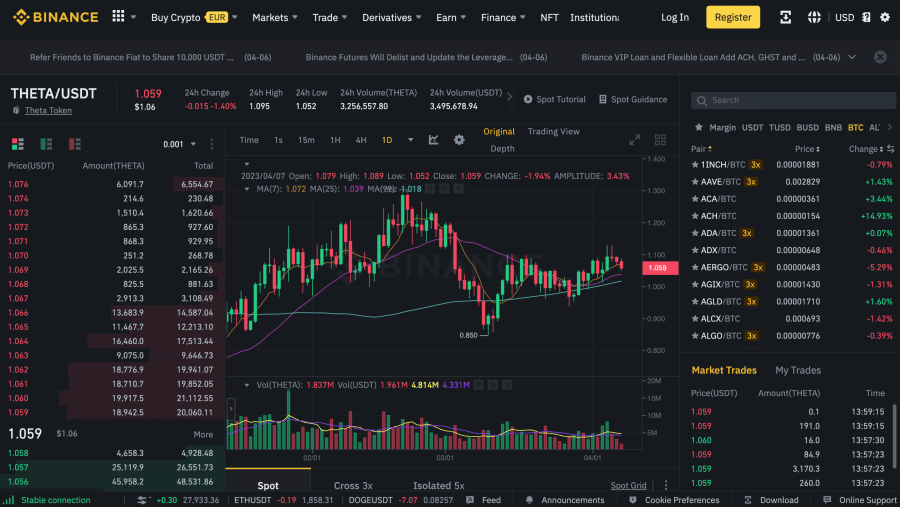Switch to the Trading View chart tab

click(x=553, y=131)
